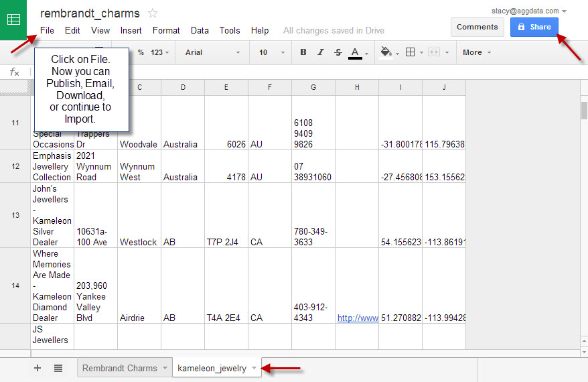Select the Emphasis Jewellery Collection cell

[x=52, y=166]
